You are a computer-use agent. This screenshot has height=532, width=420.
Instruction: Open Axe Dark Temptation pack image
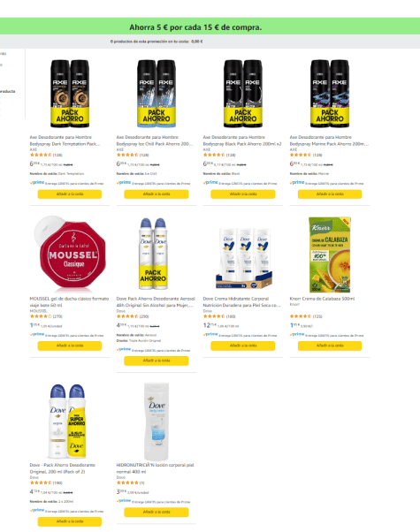coord(70,94)
